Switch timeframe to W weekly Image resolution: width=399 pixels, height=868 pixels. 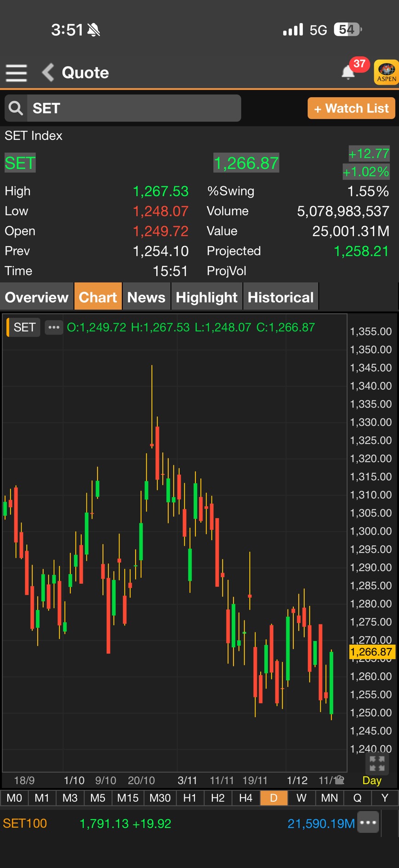pos(301,798)
